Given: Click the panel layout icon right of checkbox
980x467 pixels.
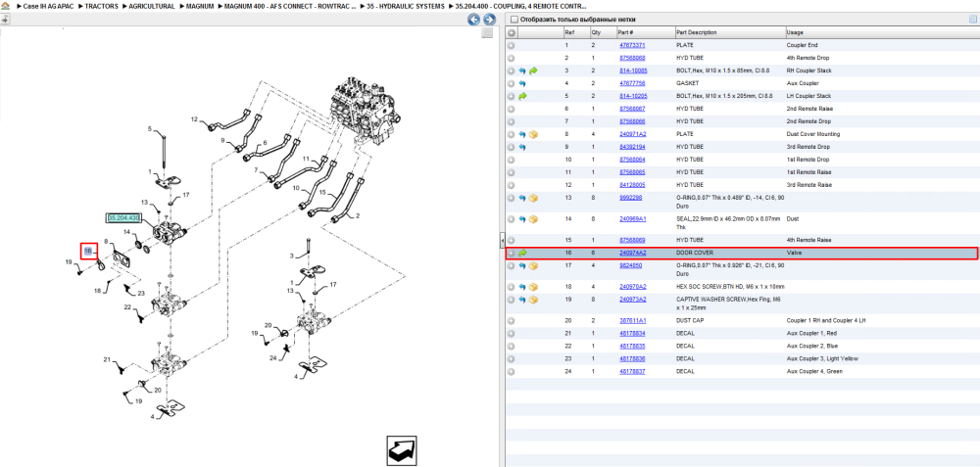Looking at the screenshot, I should [x=972, y=20].
